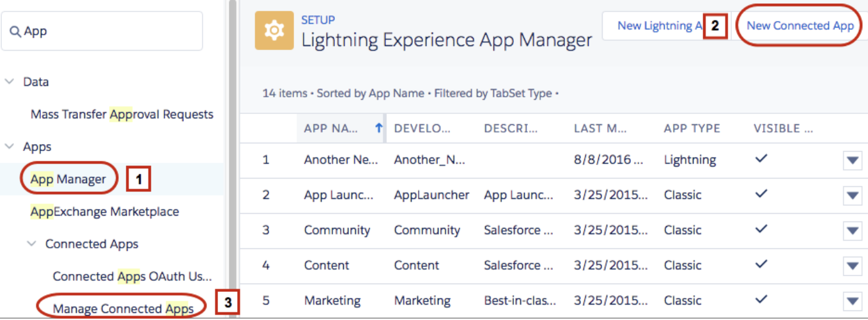Collapse the Apps section chevron
The width and height of the screenshot is (868, 320).
coord(9,147)
